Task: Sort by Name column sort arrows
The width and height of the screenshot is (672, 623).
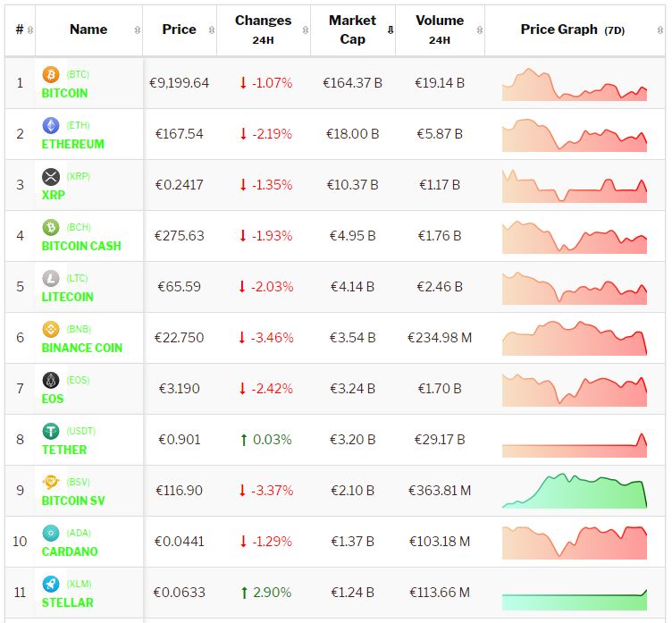Action: tap(137, 30)
